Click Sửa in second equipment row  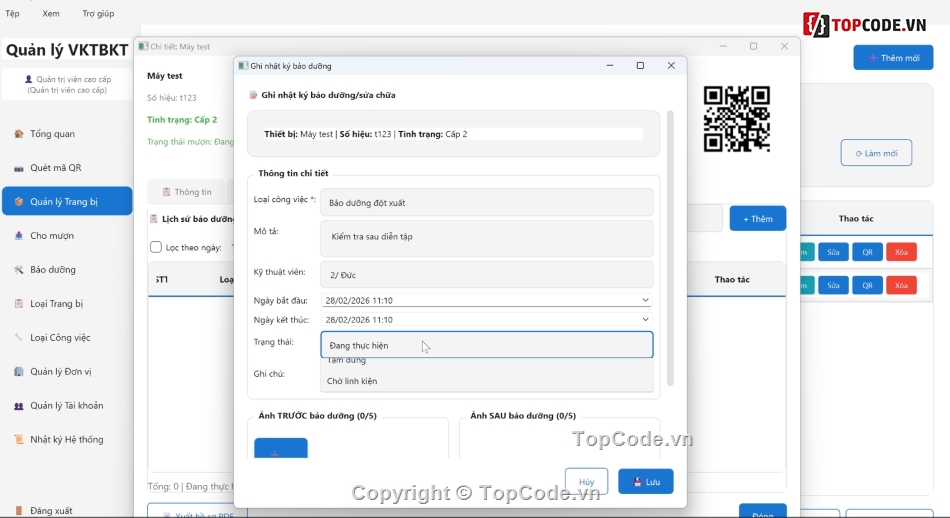coord(833,285)
